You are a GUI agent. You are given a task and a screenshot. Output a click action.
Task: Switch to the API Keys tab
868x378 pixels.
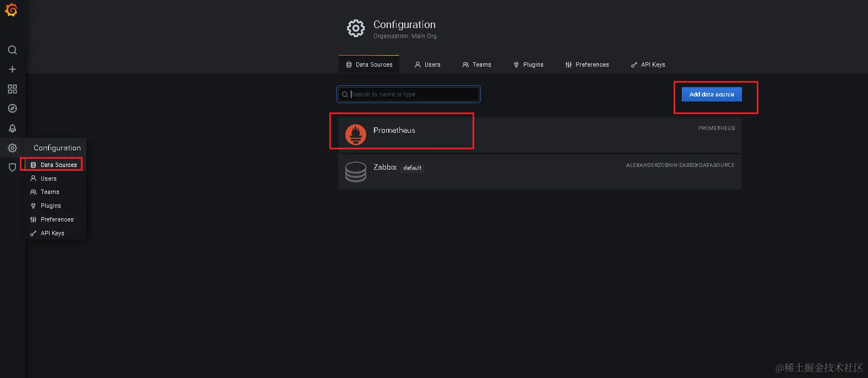(x=648, y=64)
